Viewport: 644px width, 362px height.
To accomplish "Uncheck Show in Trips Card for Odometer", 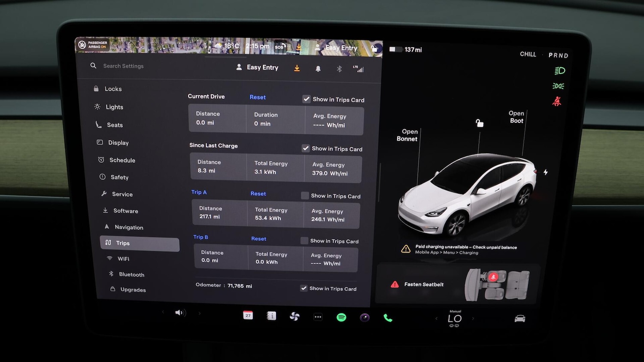I will (304, 288).
